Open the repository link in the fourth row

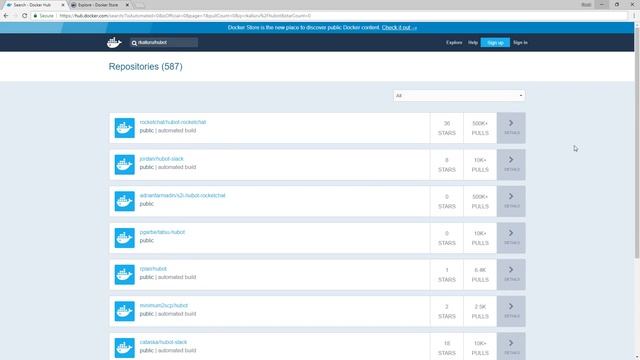[x=162, y=232]
